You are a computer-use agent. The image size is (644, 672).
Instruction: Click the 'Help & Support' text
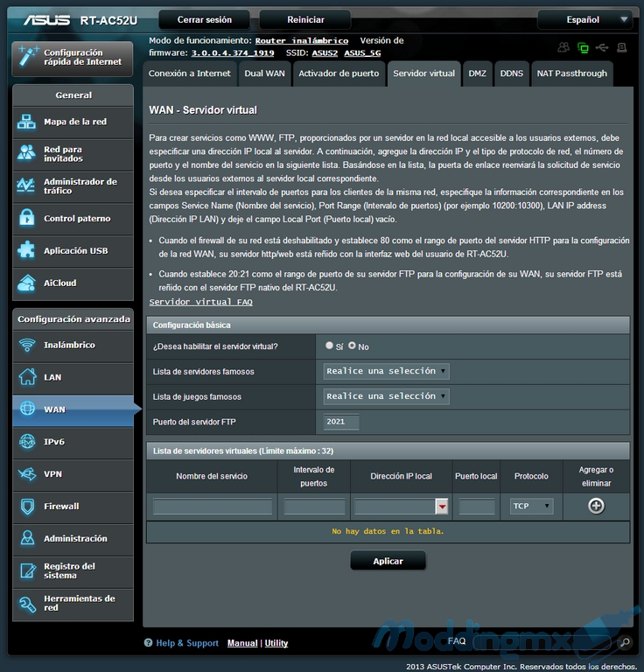(187, 643)
